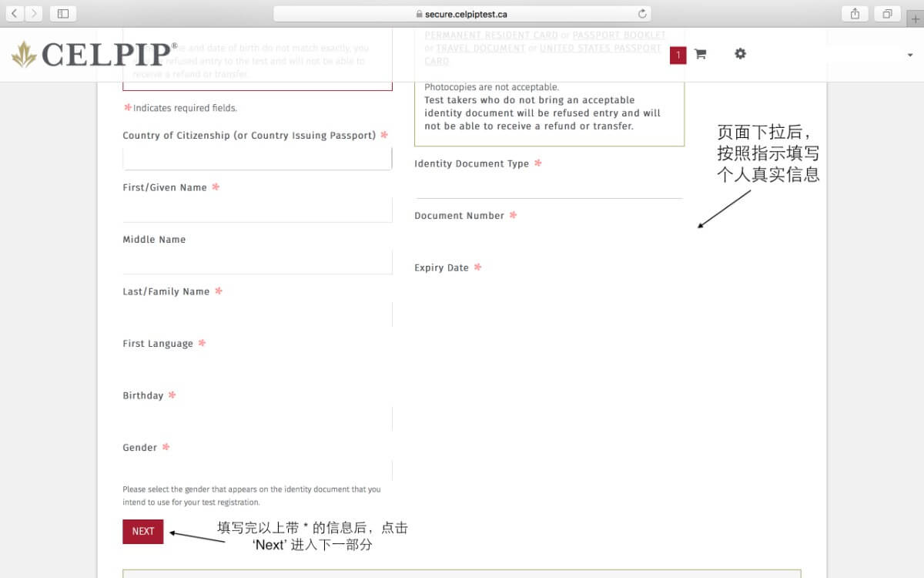Image resolution: width=924 pixels, height=578 pixels.
Task: Click the Last/Family Name input field
Action: click(x=257, y=314)
